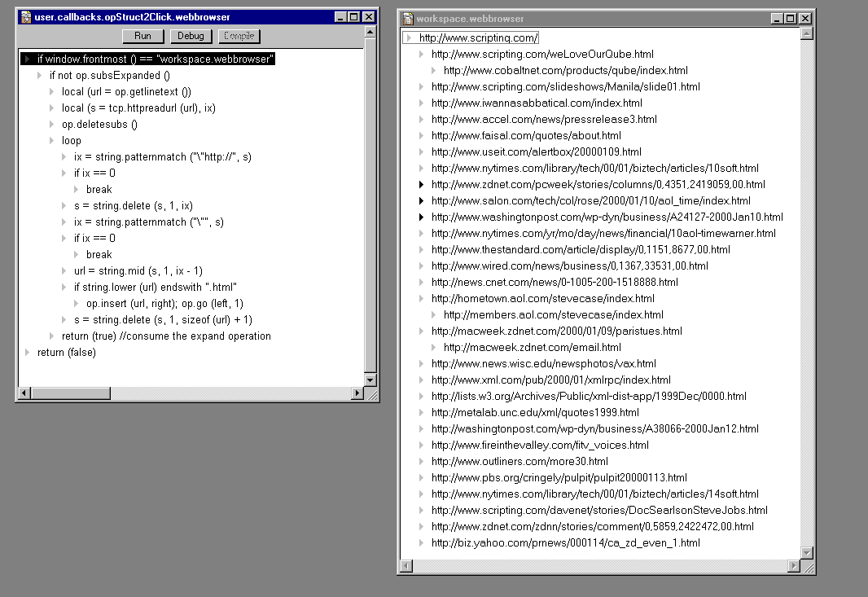Click script window's horizontal scrollbar right arrow
The width and height of the screenshot is (868, 597).
(x=357, y=393)
